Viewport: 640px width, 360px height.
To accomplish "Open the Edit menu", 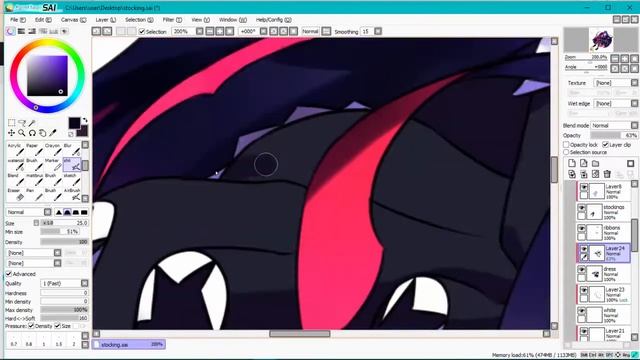I will [43, 20].
